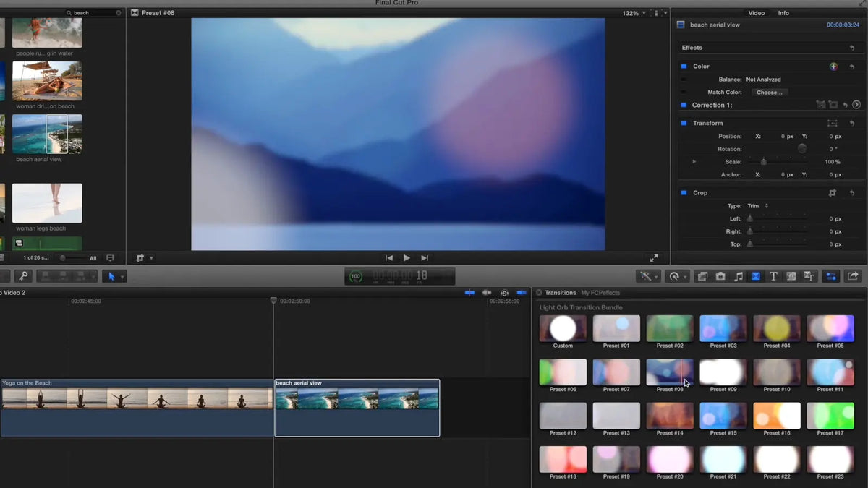Screen dimensions: 868x488
Task: Enable Crop on-screen controls icon
Action: click(833, 193)
